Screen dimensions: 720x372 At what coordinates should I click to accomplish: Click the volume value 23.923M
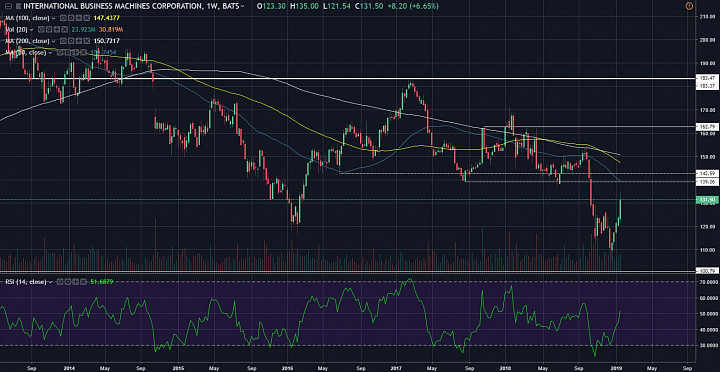(84, 29)
